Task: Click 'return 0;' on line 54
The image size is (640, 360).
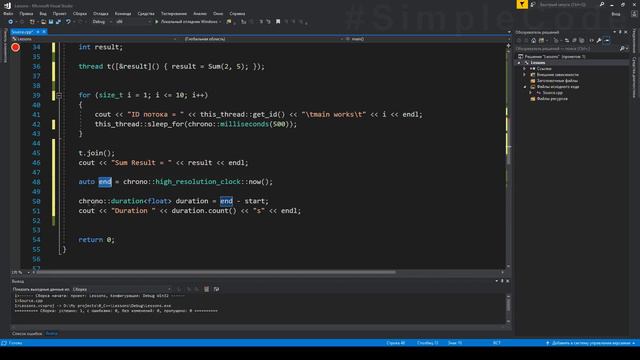Action: pos(96,240)
